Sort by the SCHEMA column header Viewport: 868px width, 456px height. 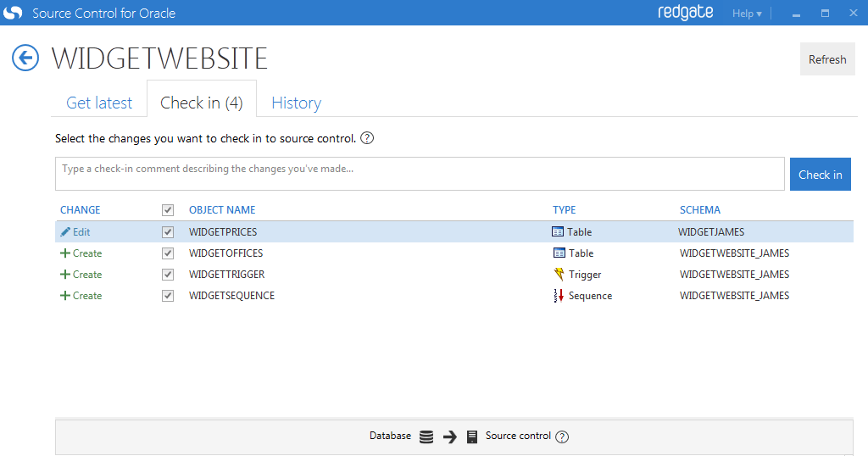click(699, 209)
